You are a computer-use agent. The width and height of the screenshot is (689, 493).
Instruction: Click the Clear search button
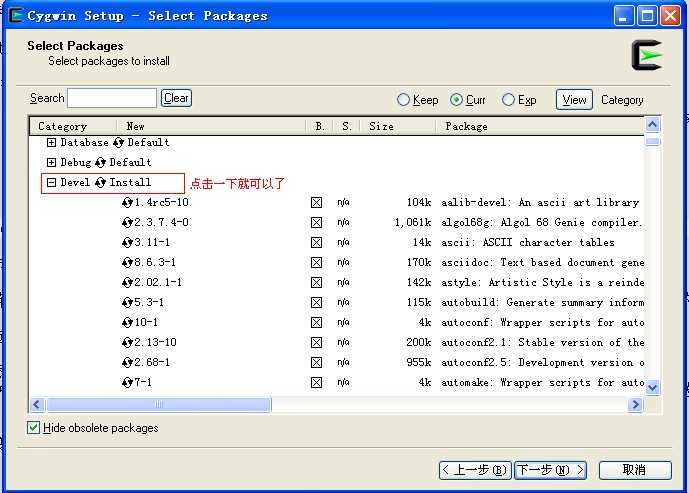176,98
